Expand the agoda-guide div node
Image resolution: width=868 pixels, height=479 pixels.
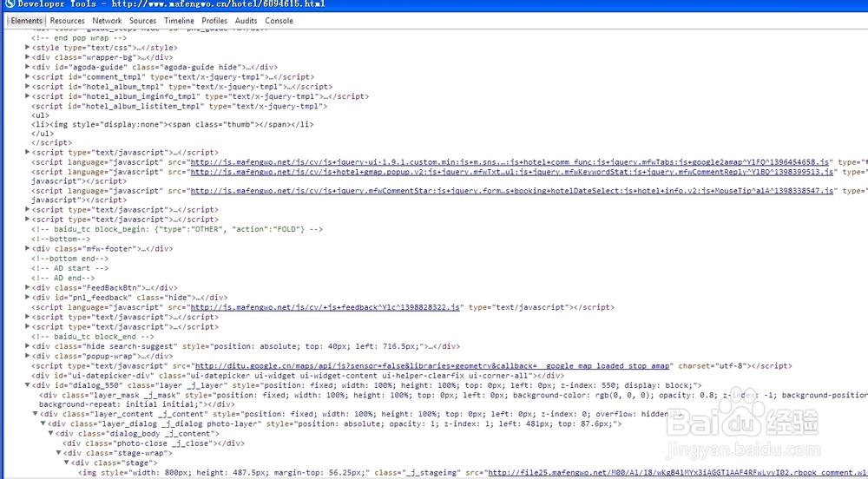point(27,67)
